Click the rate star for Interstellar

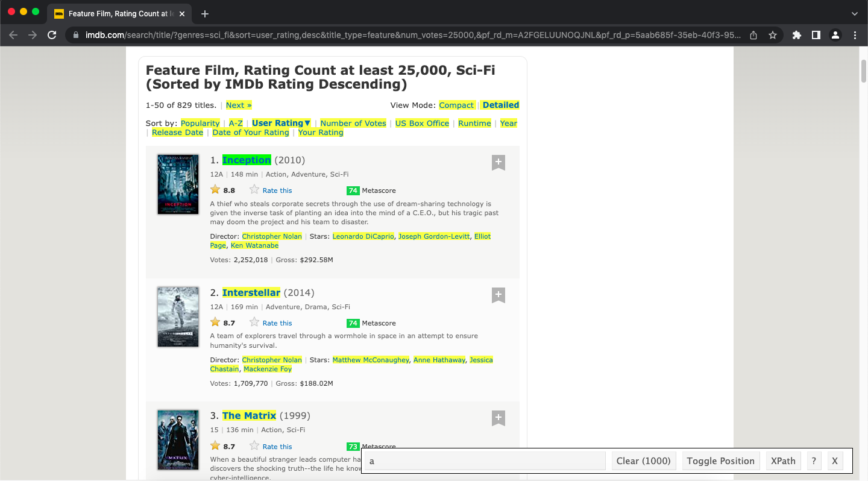coord(254,322)
